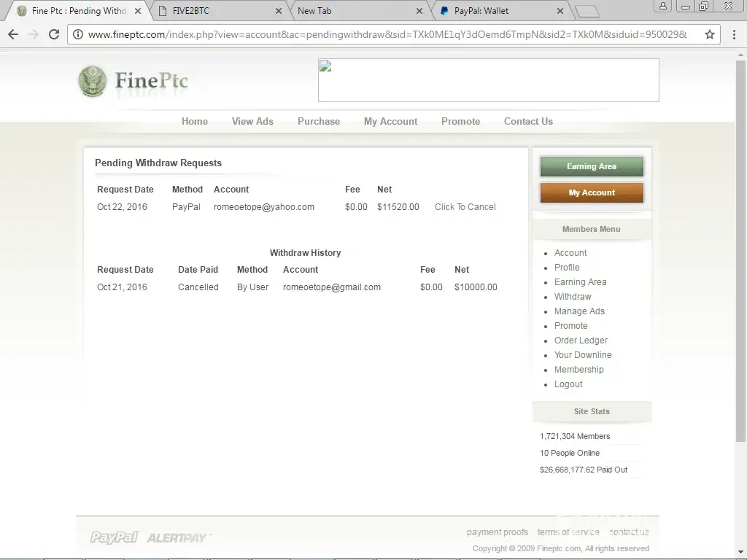Open Withdraw in the Members Menu
The image size is (747, 560).
573,297
